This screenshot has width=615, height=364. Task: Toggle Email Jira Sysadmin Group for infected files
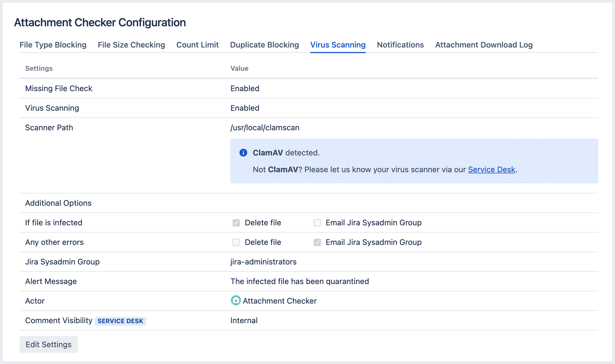(317, 223)
